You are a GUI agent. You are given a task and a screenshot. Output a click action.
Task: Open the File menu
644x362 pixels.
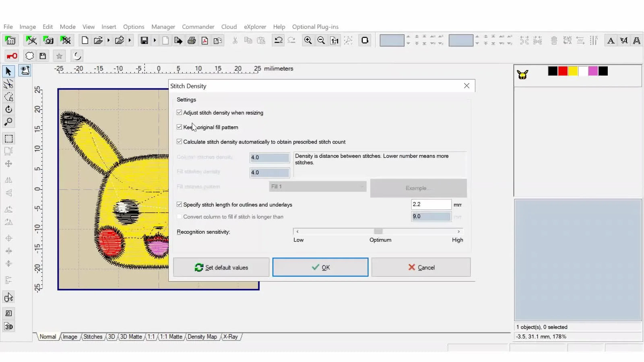click(x=8, y=27)
